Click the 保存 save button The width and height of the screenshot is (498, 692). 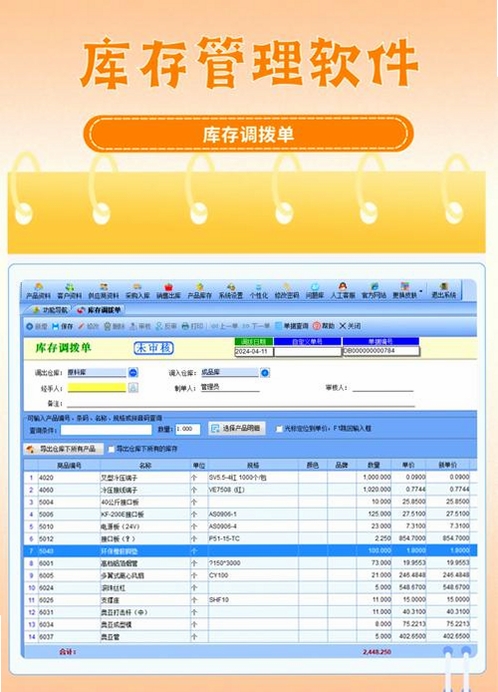click(62, 326)
